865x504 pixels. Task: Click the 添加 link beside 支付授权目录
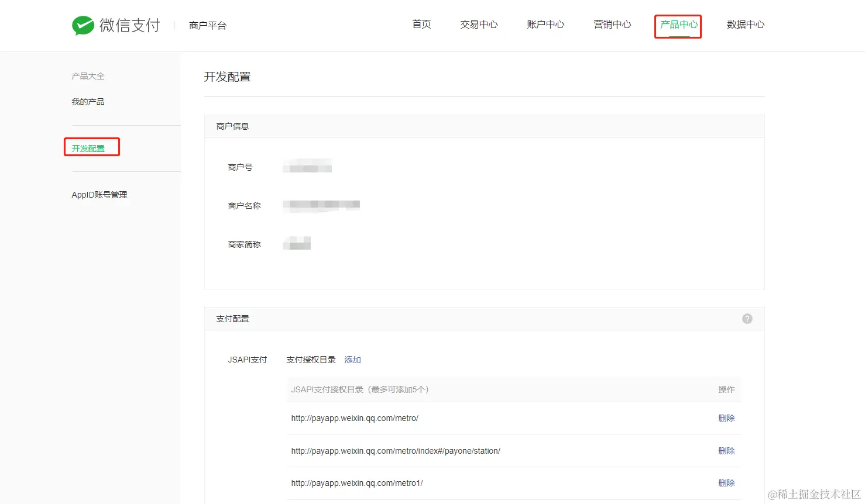(x=352, y=360)
